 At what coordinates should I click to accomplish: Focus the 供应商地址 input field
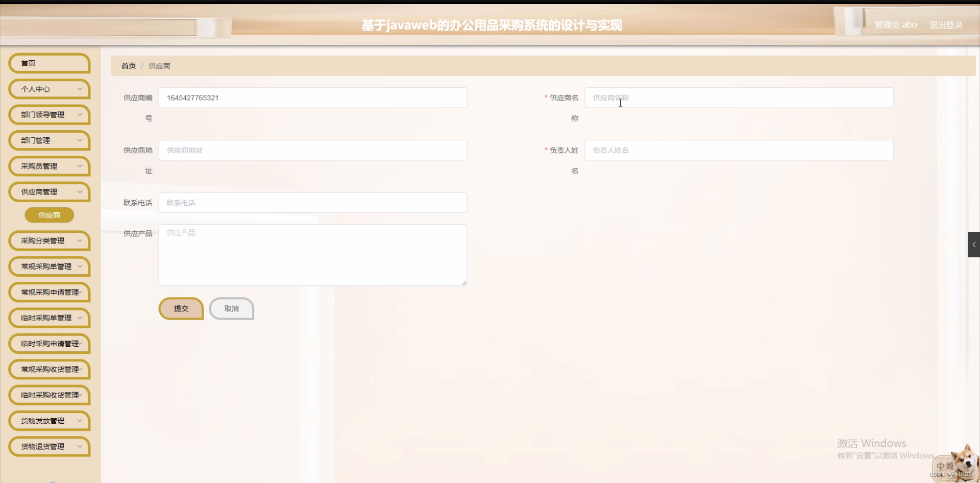pyautogui.click(x=313, y=150)
